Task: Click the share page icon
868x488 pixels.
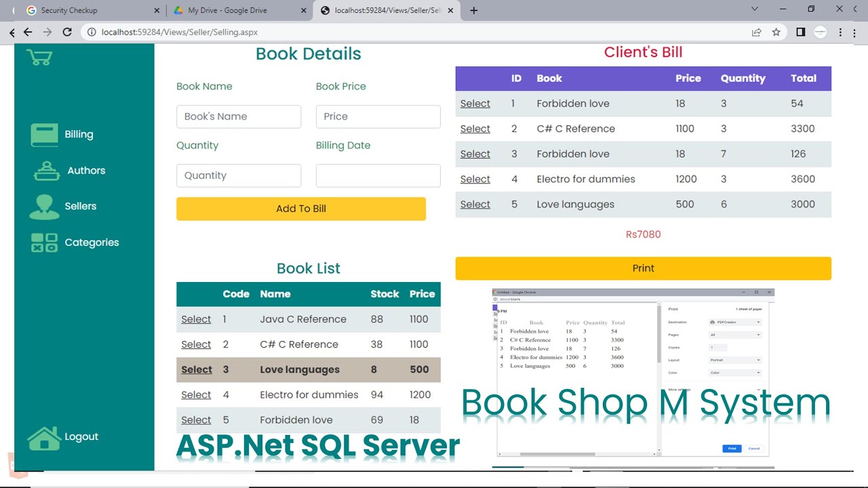Action: 756,32
